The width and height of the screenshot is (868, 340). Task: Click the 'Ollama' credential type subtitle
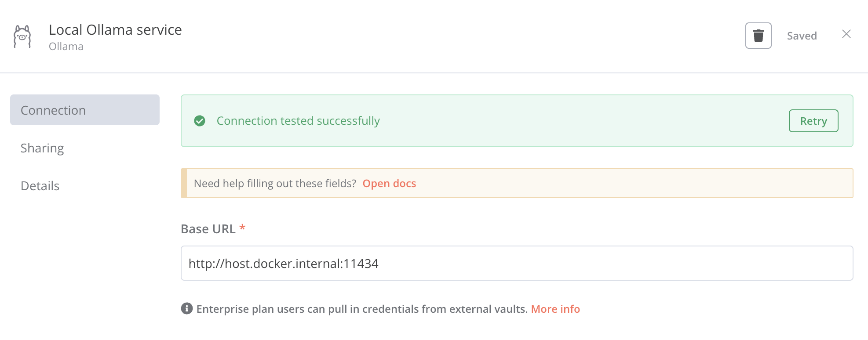[x=66, y=47]
